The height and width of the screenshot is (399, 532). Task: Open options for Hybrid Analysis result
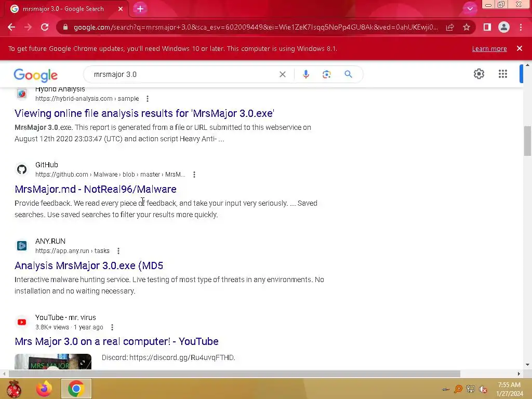[x=147, y=99]
